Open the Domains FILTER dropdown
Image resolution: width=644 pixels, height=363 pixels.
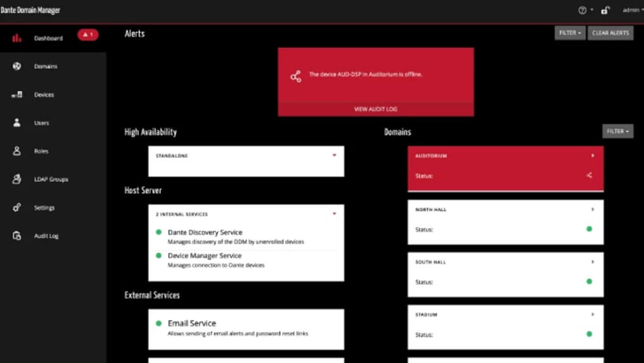[618, 131]
